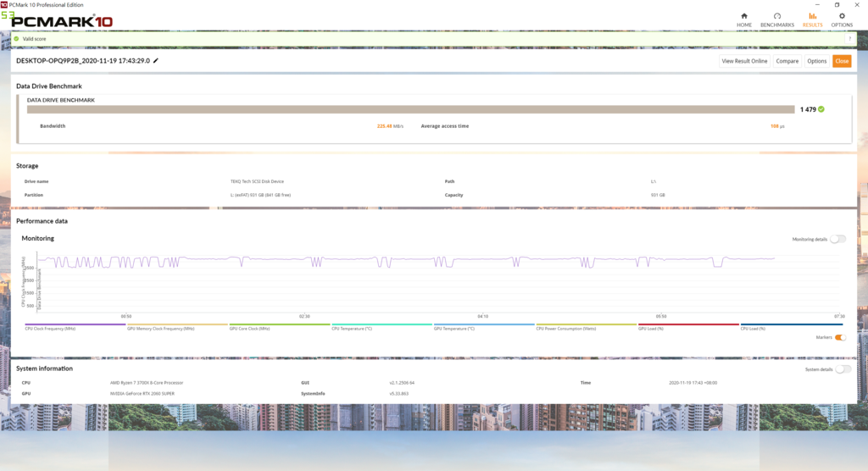Screen dimensions: 868x471
Task: Click the PCMark 10 logo
Action: point(62,21)
